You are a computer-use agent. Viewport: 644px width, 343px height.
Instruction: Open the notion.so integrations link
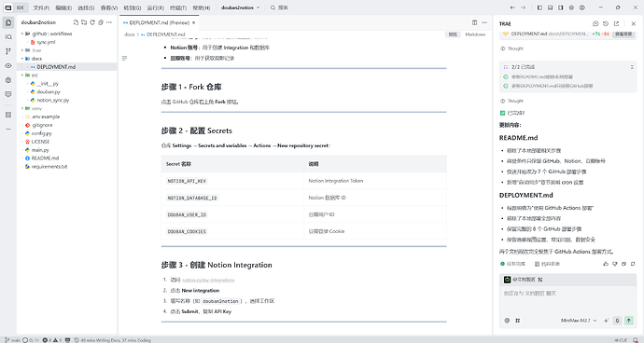pyautogui.click(x=208, y=281)
